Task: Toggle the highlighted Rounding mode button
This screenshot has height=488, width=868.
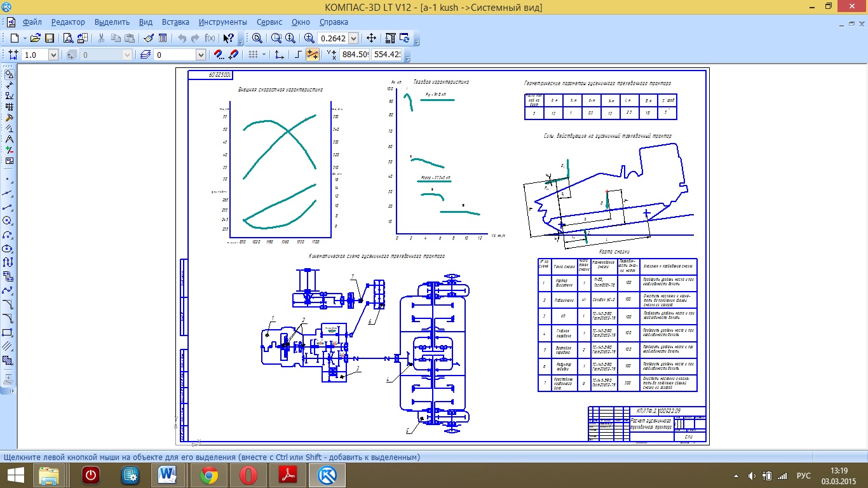Action: click(x=312, y=55)
